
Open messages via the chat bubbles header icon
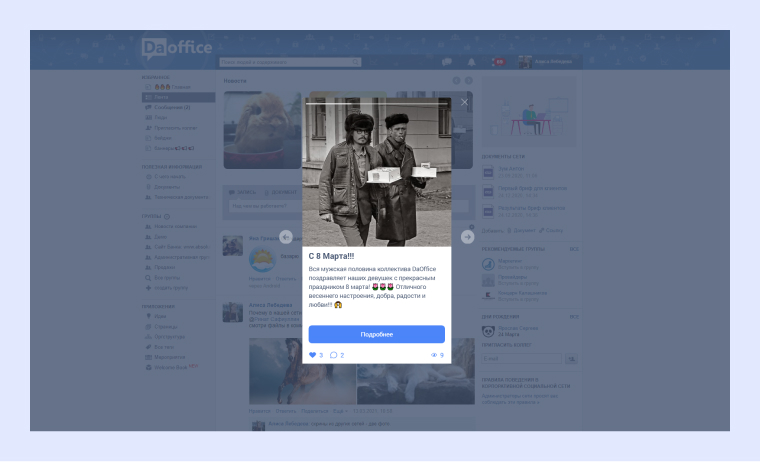coord(446,62)
